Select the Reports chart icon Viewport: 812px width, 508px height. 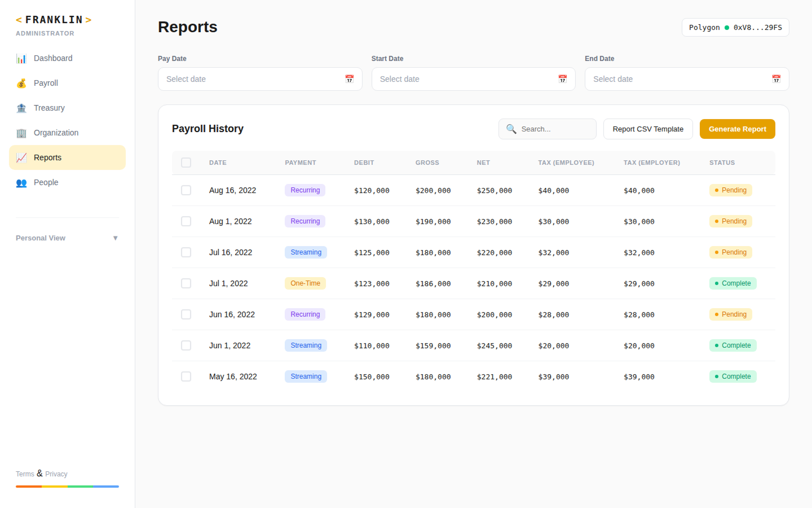[x=21, y=157]
